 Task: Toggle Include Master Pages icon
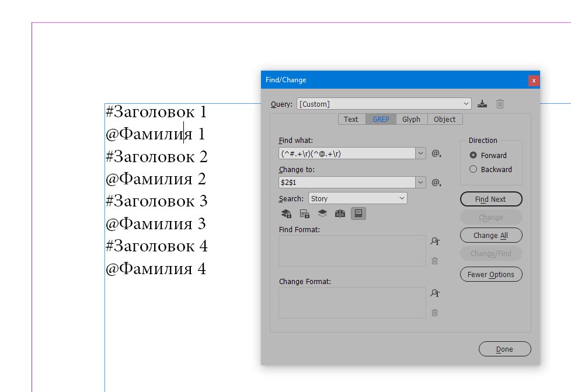pyautogui.click(x=340, y=213)
